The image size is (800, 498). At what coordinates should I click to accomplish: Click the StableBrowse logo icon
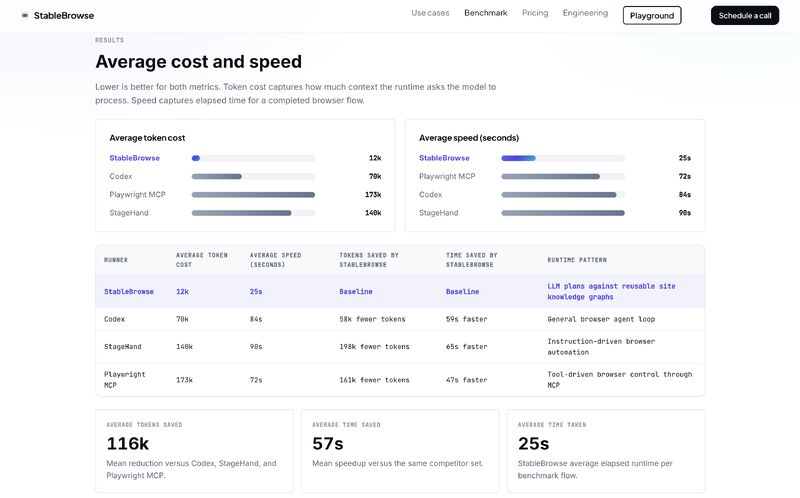(24, 16)
